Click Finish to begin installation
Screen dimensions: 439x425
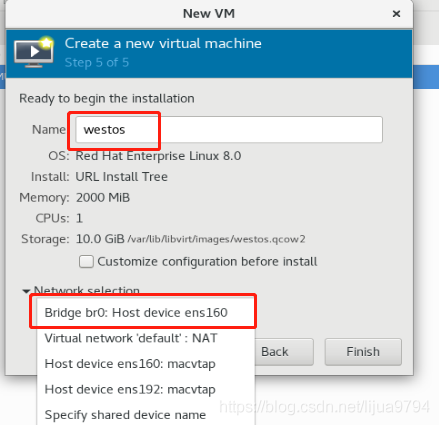pyautogui.click(x=363, y=352)
